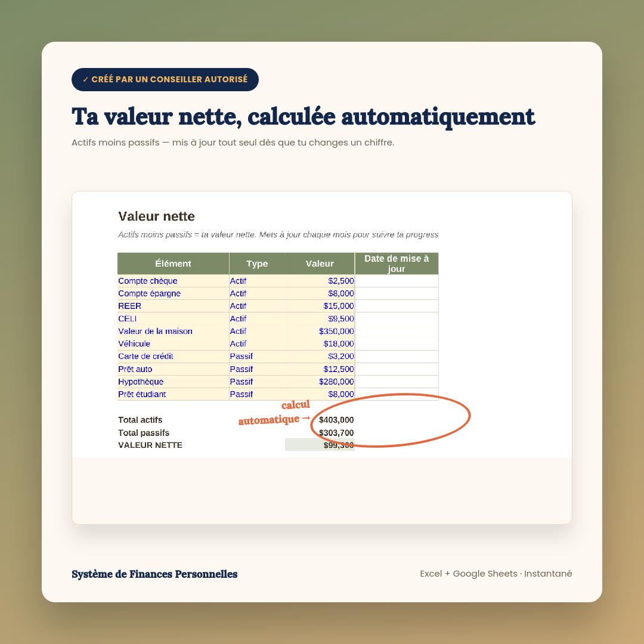
Task: Click the "Créé par un conseiller autorisé" badge
Action: [x=165, y=79]
